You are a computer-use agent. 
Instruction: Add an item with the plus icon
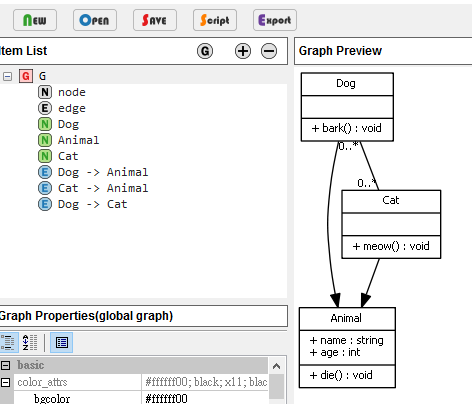pyautogui.click(x=243, y=51)
